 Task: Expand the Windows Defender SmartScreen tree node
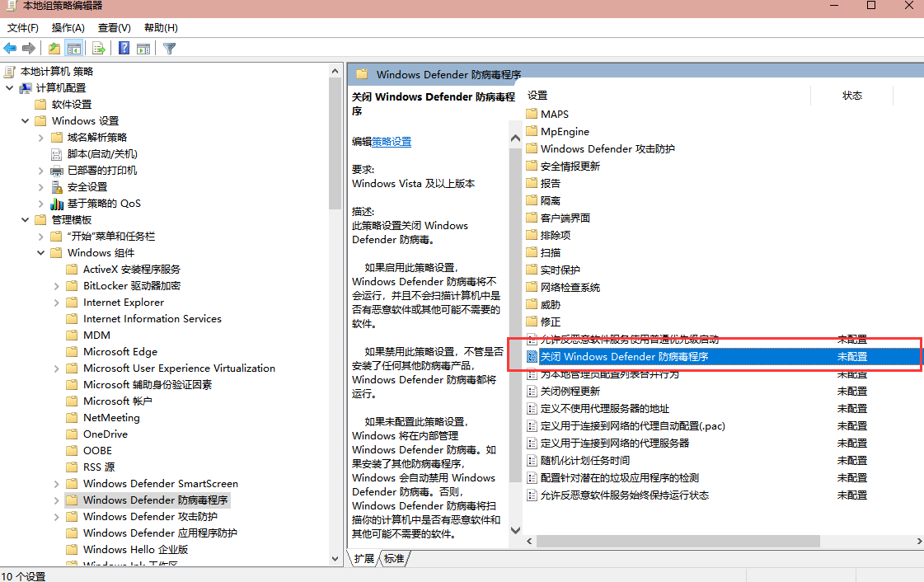click(57, 484)
